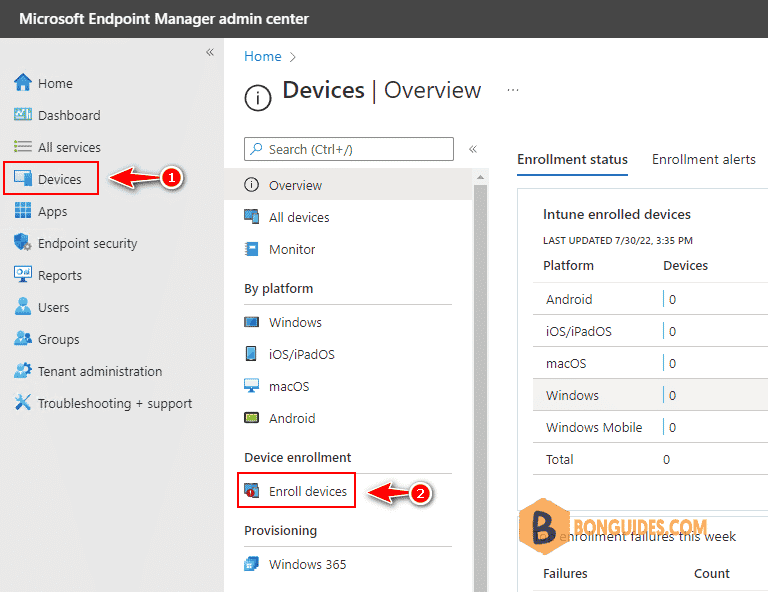Click the macOS monitor icon

(251, 385)
